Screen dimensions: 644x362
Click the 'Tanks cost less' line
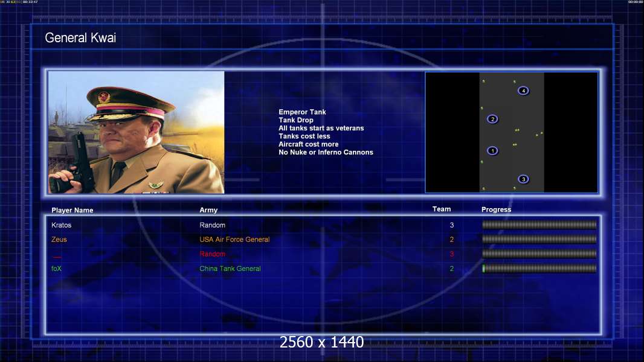click(304, 136)
